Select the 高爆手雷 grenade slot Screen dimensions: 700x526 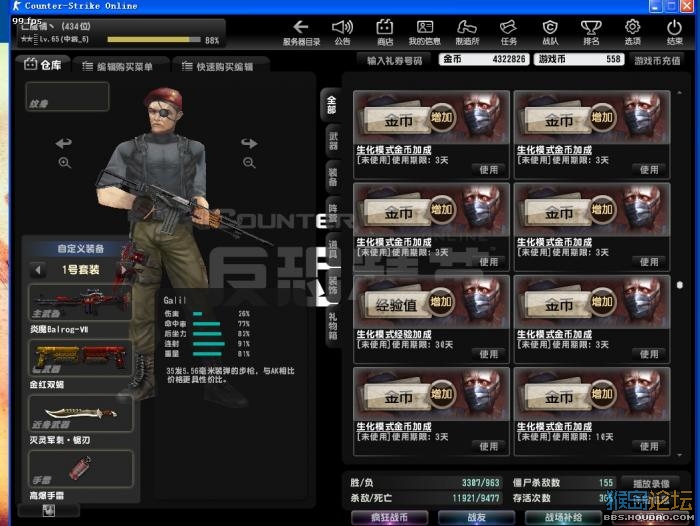pos(80,469)
